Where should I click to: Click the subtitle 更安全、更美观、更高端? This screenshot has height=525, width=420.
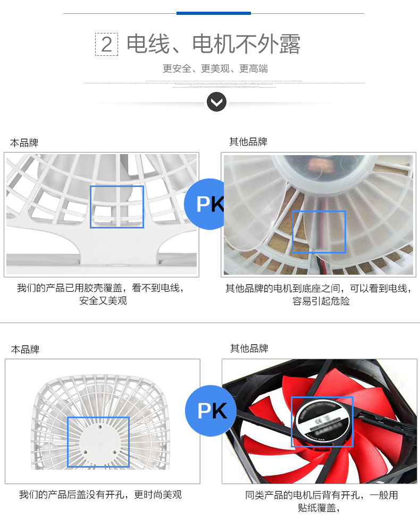click(215, 69)
